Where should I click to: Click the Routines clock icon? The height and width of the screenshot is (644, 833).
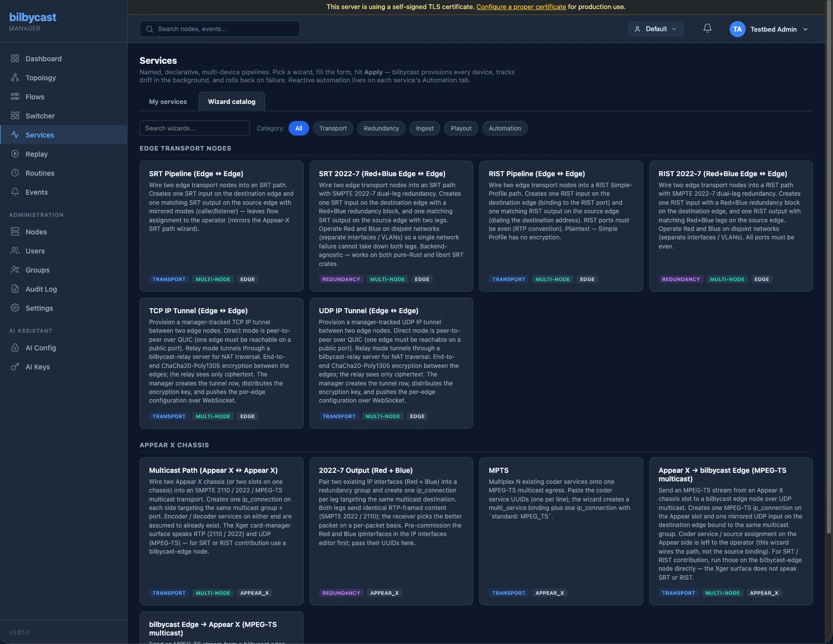[15, 173]
